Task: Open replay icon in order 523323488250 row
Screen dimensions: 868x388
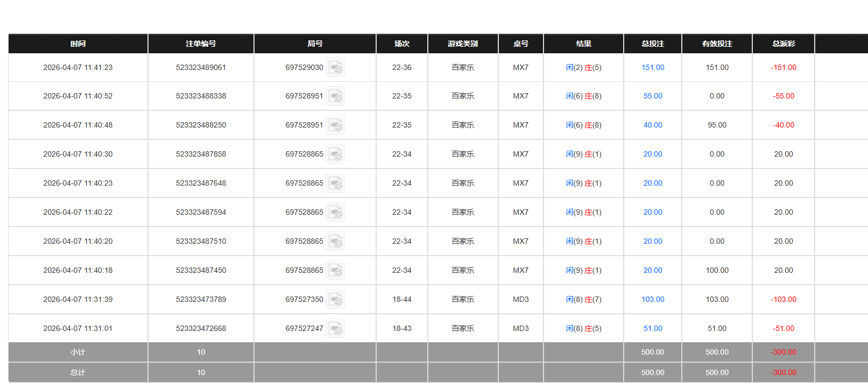Action: pyautogui.click(x=335, y=125)
